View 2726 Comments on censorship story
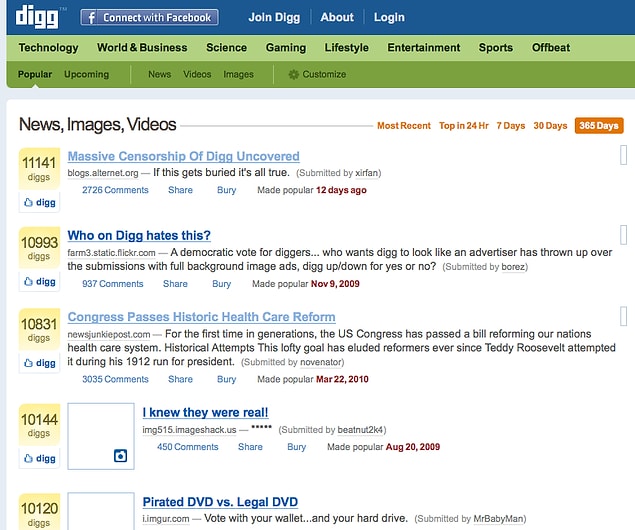This screenshot has width=635, height=530. (115, 190)
